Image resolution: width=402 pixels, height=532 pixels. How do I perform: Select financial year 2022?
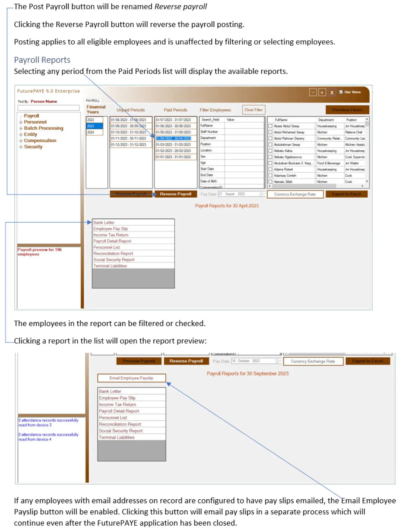95,120
